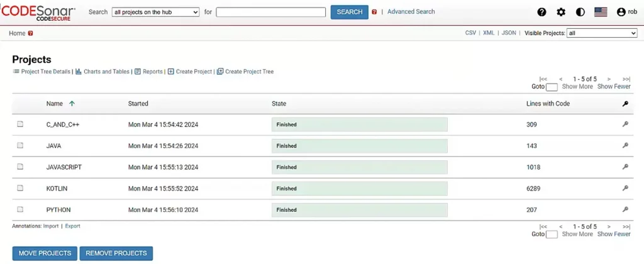Click the wrench icon for KOTLIN project
Viewport: 644px width, 264px height.
(x=625, y=188)
